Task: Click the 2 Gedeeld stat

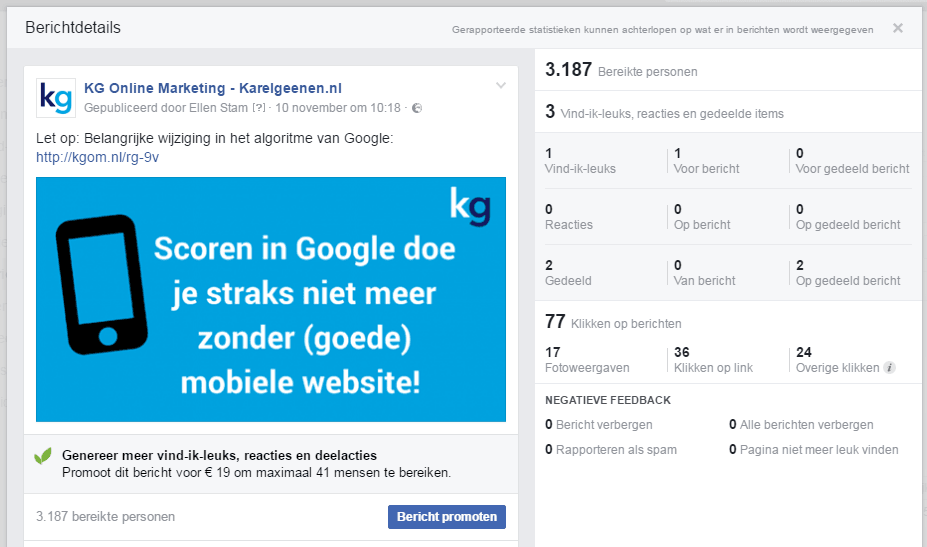Action: (568, 273)
